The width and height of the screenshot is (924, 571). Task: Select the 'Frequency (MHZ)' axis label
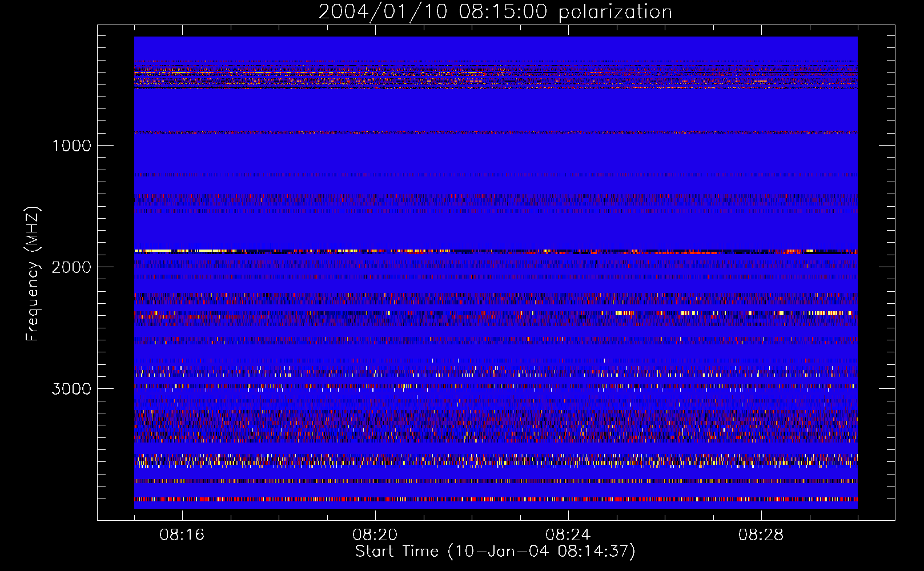[x=33, y=274]
